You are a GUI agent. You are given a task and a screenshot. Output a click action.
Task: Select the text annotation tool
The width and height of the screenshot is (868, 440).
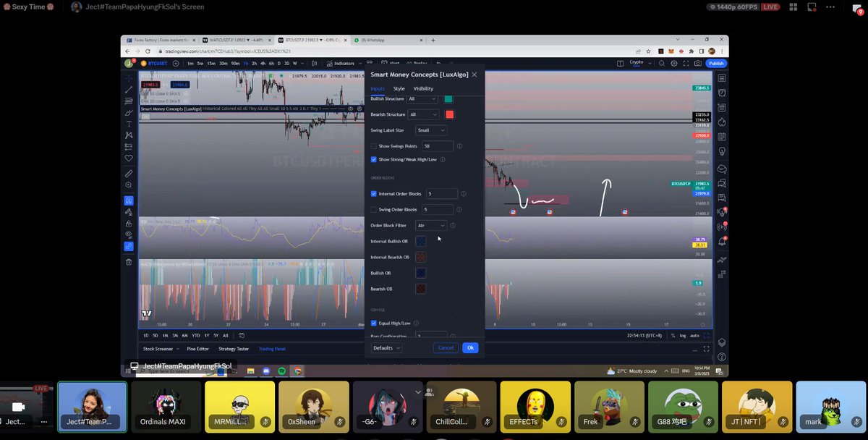pos(129,124)
